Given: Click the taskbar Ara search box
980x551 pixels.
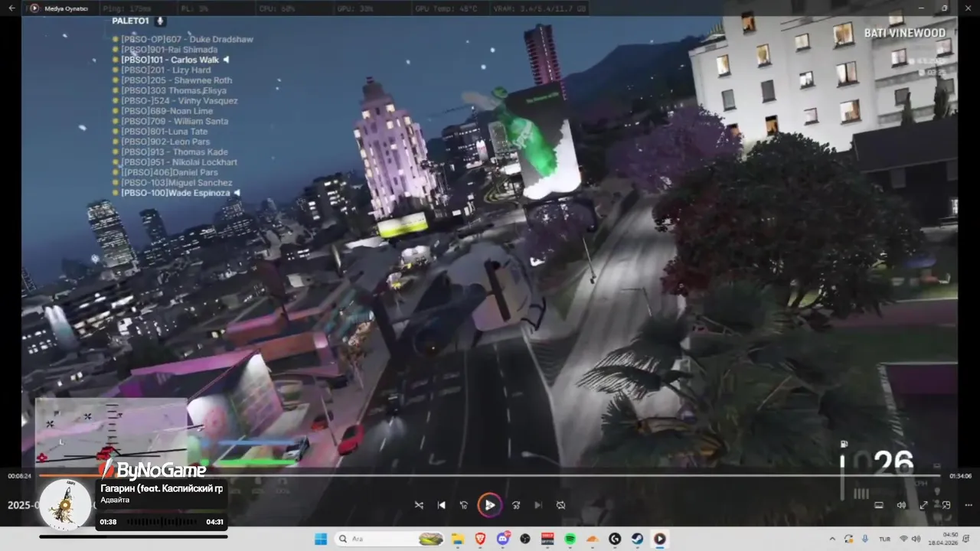Looking at the screenshot, I should click(x=390, y=539).
